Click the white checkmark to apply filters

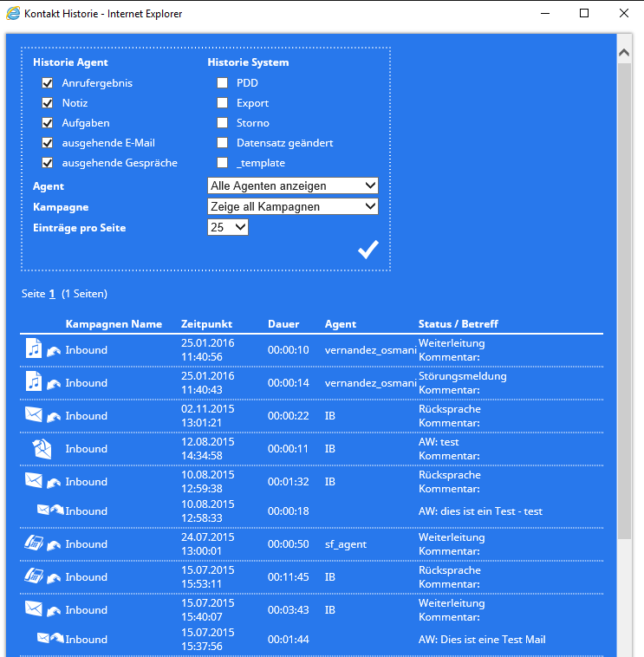tap(368, 250)
